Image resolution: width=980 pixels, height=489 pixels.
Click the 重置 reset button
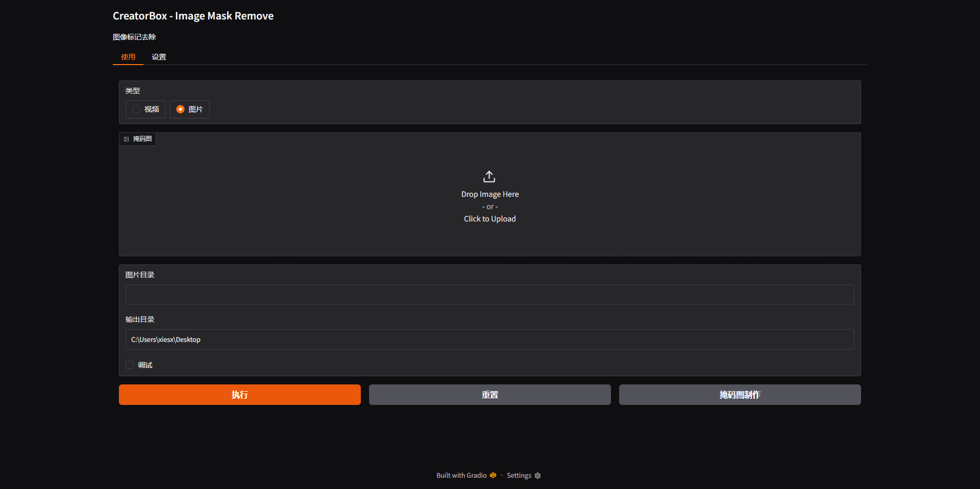pyautogui.click(x=490, y=395)
